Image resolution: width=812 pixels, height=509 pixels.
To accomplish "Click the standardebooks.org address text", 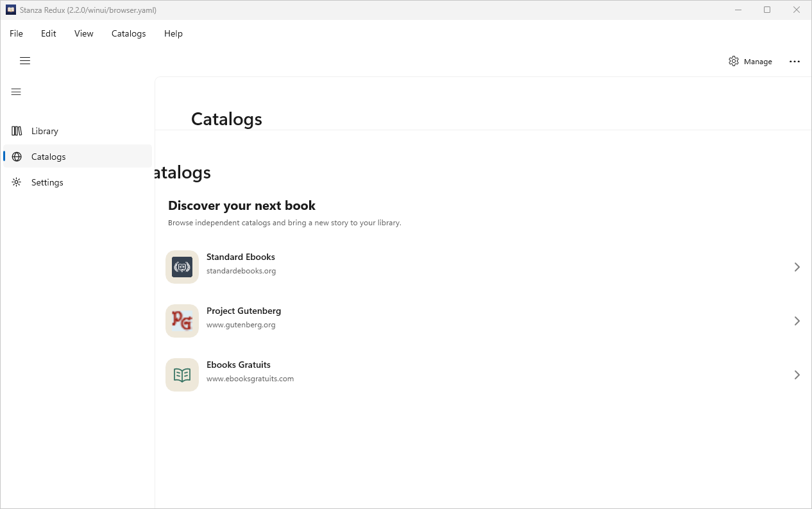I will [241, 271].
